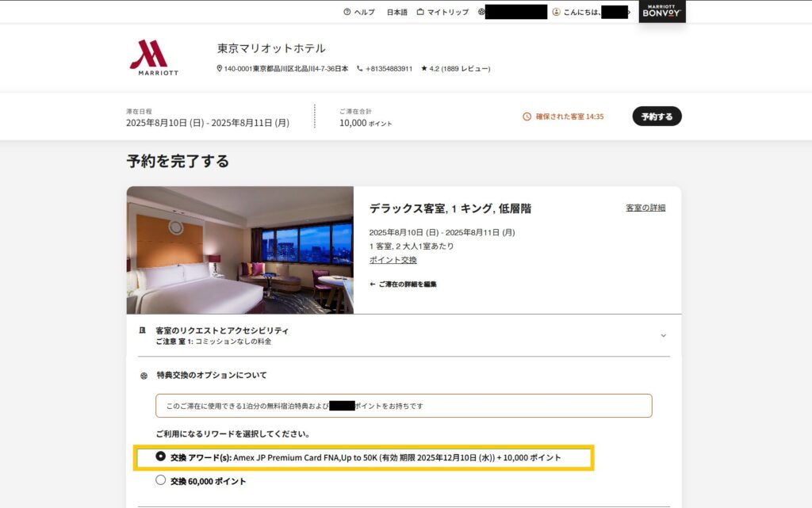Click the star icon before the 4.2 rating
812x508 pixels.
coord(423,68)
